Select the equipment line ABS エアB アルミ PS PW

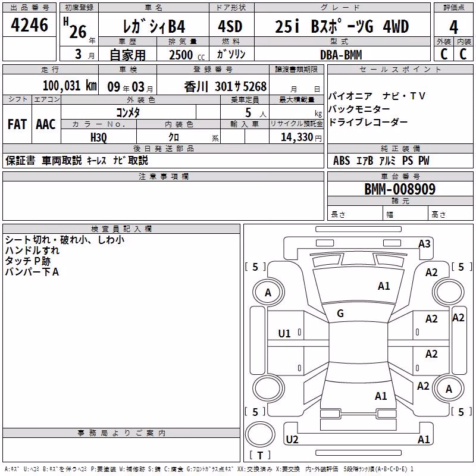tap(381, 161)
